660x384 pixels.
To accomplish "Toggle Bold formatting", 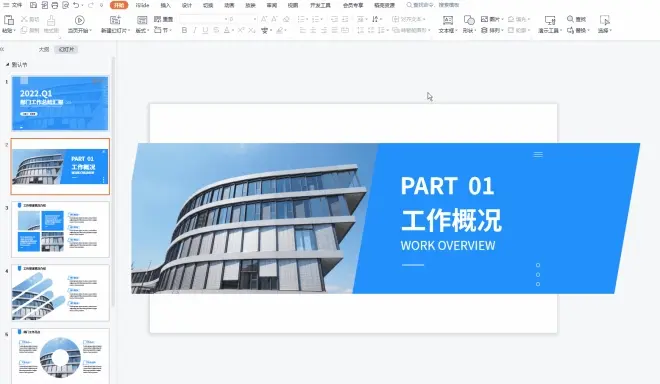I will [184, 30].
